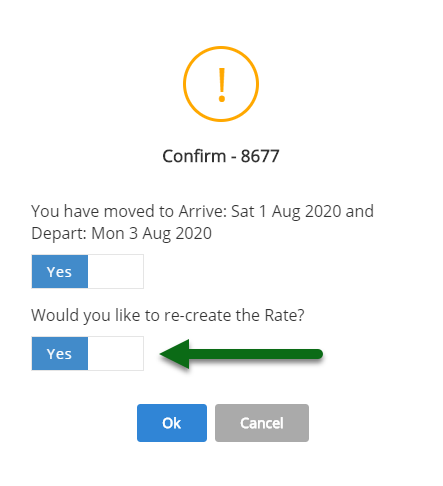Screen dimensions: 443x486
Task: Click the Confirm - 8677 dialog title
Action: [x=221, y=156]
